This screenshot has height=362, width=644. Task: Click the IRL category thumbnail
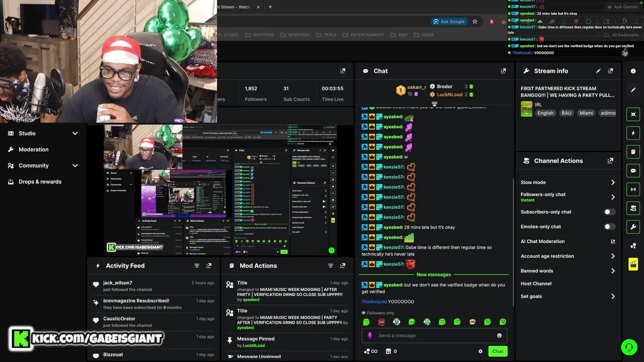tap(526, 109)
